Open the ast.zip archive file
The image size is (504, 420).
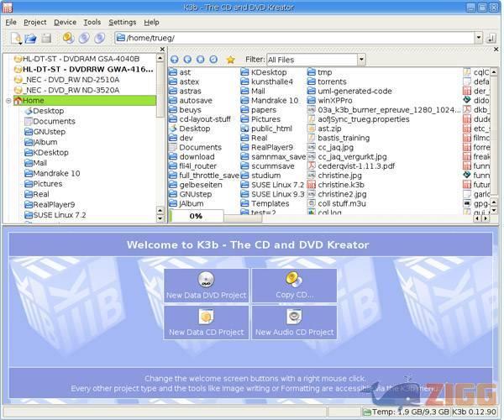pos(328,128)
